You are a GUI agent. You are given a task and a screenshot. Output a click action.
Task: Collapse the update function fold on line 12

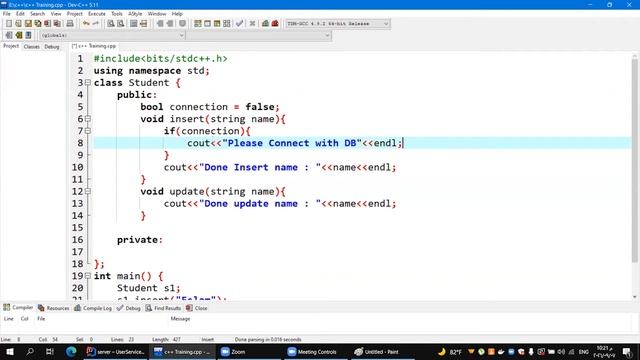[x=88, y=191]
